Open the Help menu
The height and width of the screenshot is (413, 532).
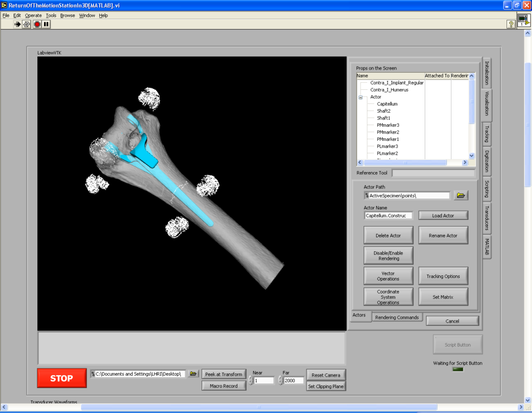(103, 16)
